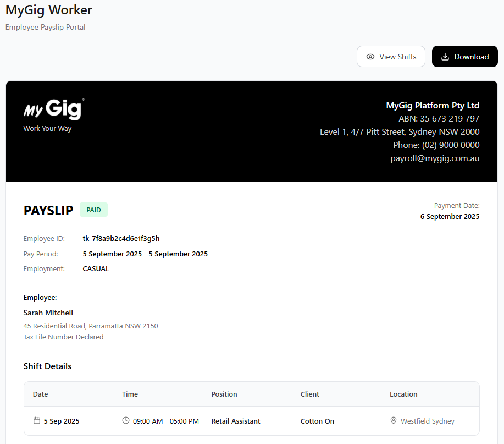Select the employee ID tk_7f8a9b2c4d6e1f3g5h
504x444 pixels.
121,238
